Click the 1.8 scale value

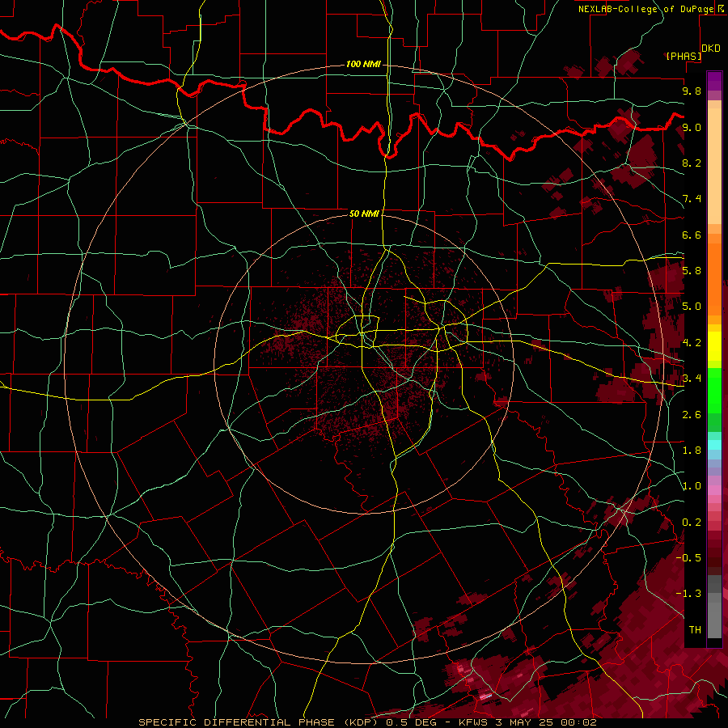pyautogui.click(x=692, y=451)
